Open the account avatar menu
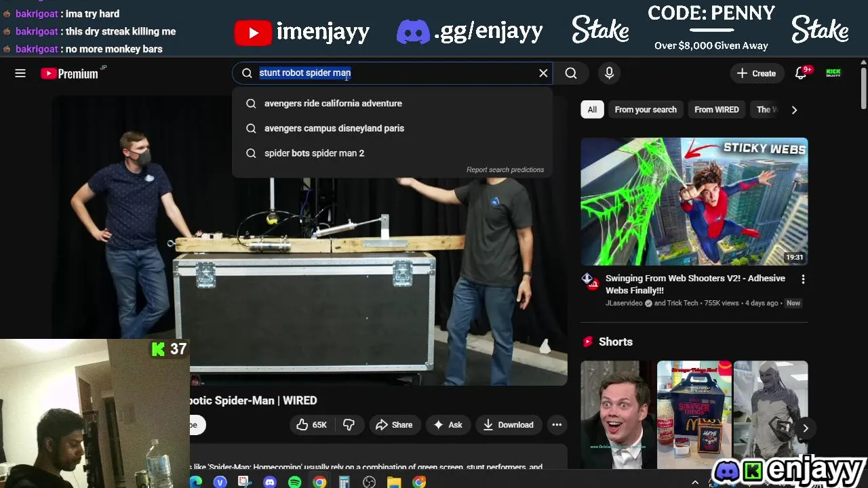The height and width of the screenshot is (488, 868). click(x=833, y=73)
